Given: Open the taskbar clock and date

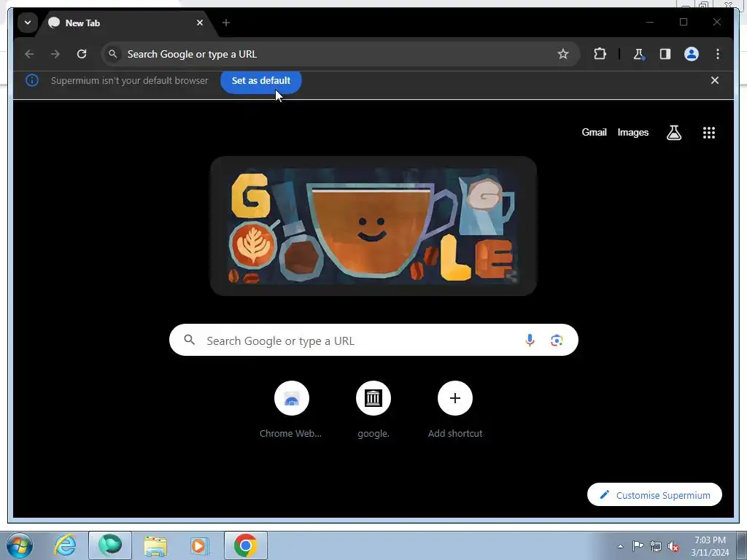Looking at the screenshot, I should coord(710,546).
